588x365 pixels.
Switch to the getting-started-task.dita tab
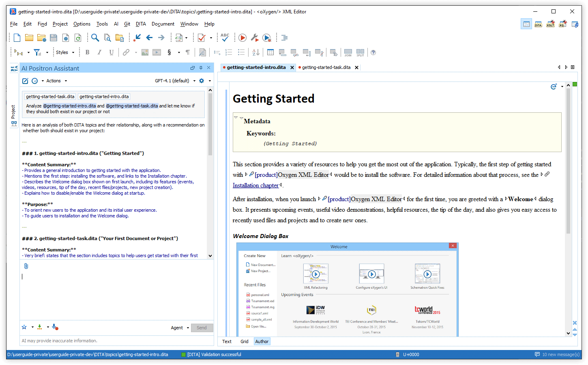pyautogui.click(x=326, y=67)
